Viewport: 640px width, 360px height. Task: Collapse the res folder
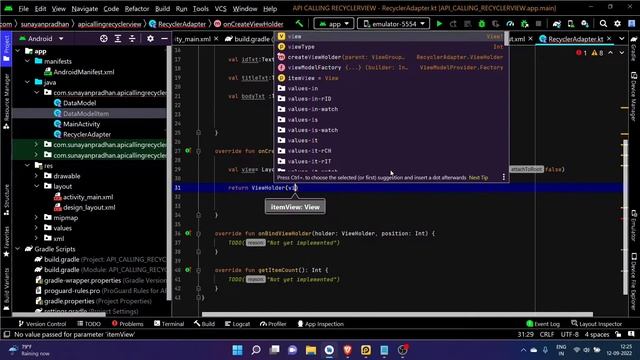pyautogui.click(x=27, y=165)
